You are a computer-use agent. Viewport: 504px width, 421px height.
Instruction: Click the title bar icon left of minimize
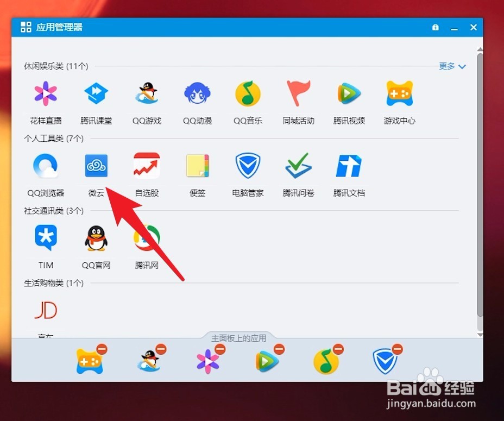point(436,27)
